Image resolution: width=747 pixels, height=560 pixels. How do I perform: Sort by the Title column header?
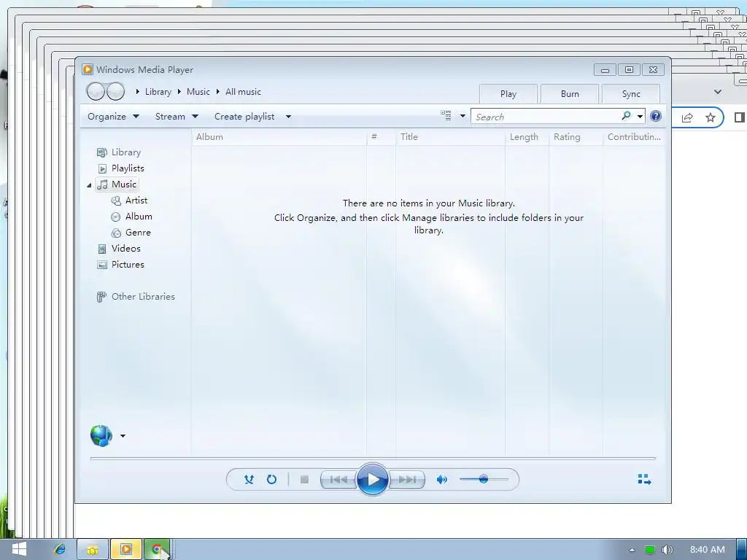pyautogui.click(x=450, y=137)
